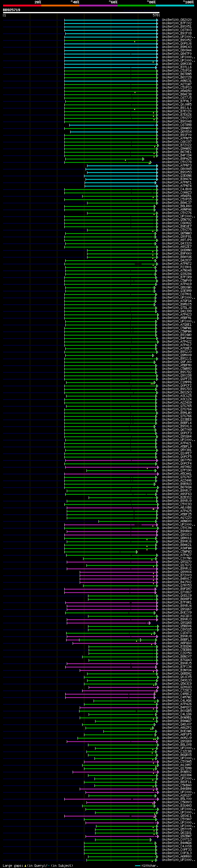The image size is (197, 868).
Task: Select hit UniRef100_A2T1W7
Action: point(176,84)
